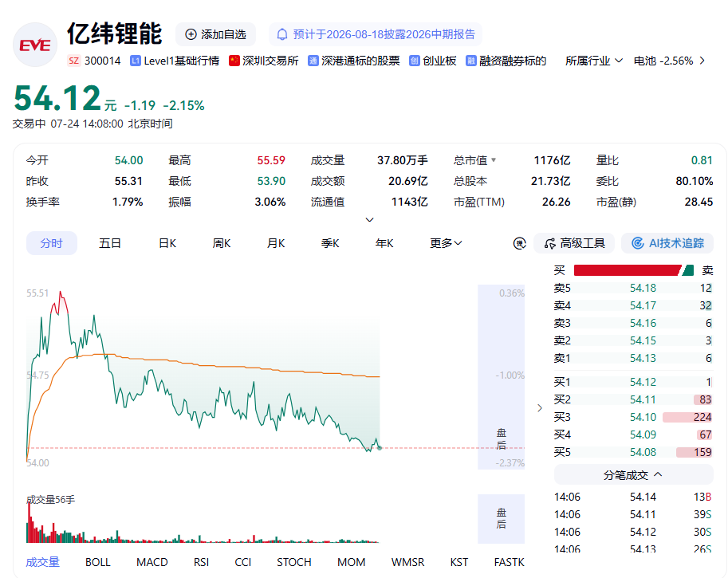The width and height of the screenshot is (728, 578).
Task: Select the KST indicator
Action: coord(459,562)
